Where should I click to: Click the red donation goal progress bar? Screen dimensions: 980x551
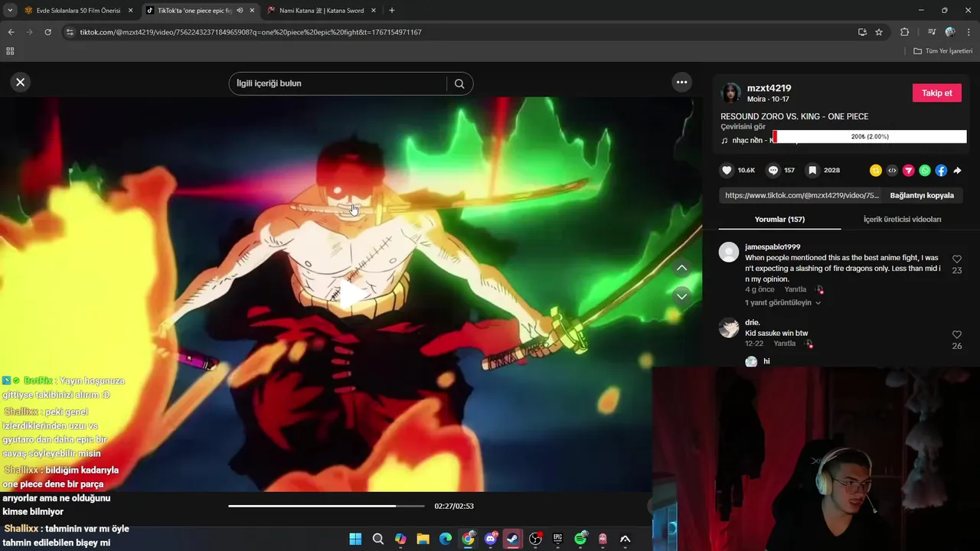point(870,136)
